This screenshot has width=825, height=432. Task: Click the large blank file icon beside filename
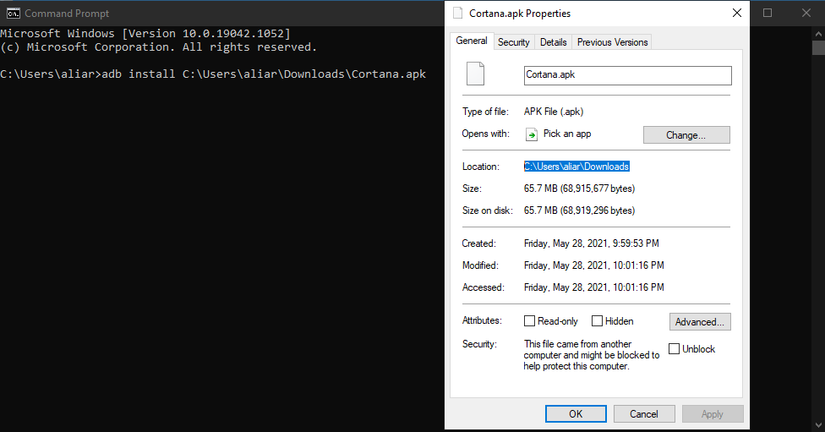point(475,74)
